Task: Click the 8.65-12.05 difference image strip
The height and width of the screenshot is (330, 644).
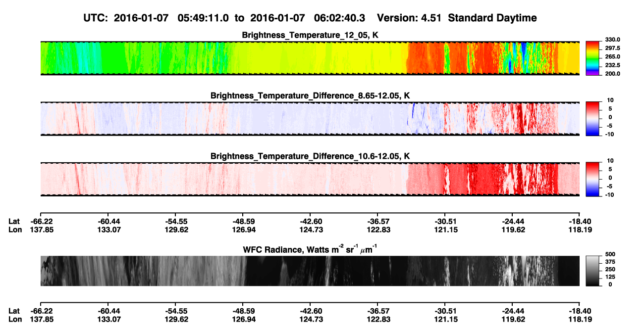Action: click(310, 118)
